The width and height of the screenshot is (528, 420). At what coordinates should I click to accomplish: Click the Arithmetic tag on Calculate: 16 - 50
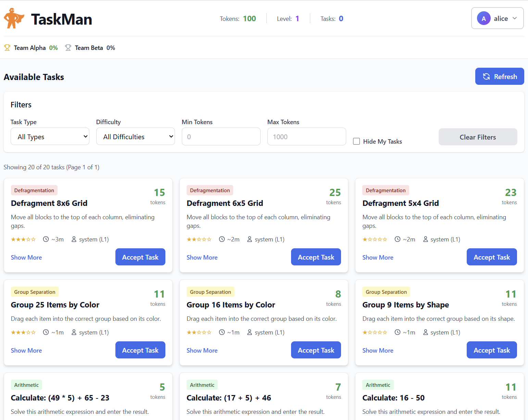tap(378, 385)
